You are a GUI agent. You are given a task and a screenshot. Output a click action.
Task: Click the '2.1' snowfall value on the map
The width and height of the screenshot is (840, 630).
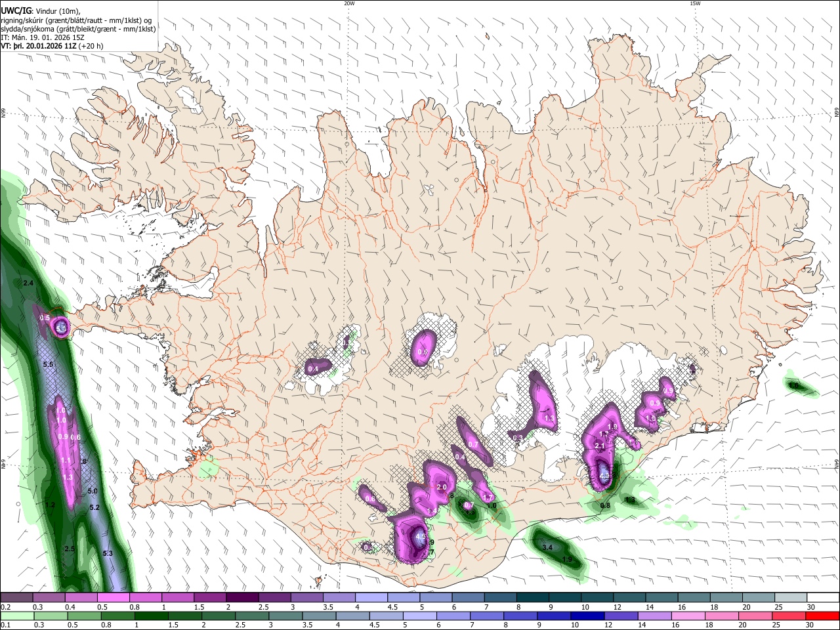(x=599, y=446)
